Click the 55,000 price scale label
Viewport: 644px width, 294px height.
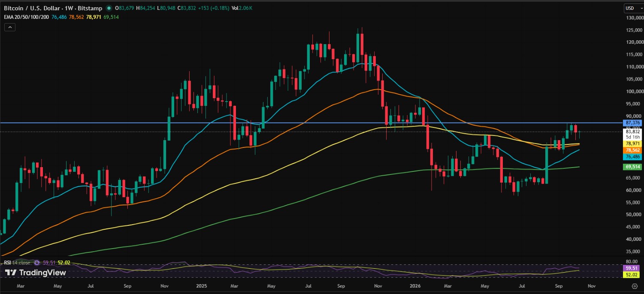(635, 202)
